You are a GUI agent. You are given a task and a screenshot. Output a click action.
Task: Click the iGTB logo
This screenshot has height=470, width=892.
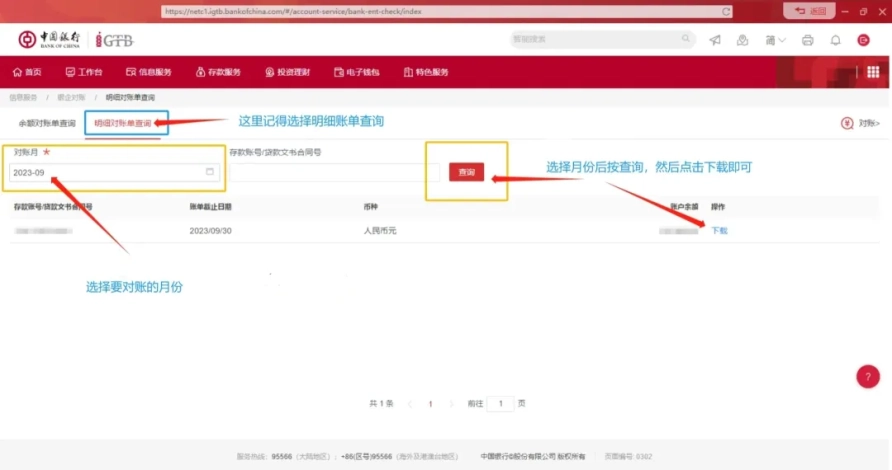point(114,40)
